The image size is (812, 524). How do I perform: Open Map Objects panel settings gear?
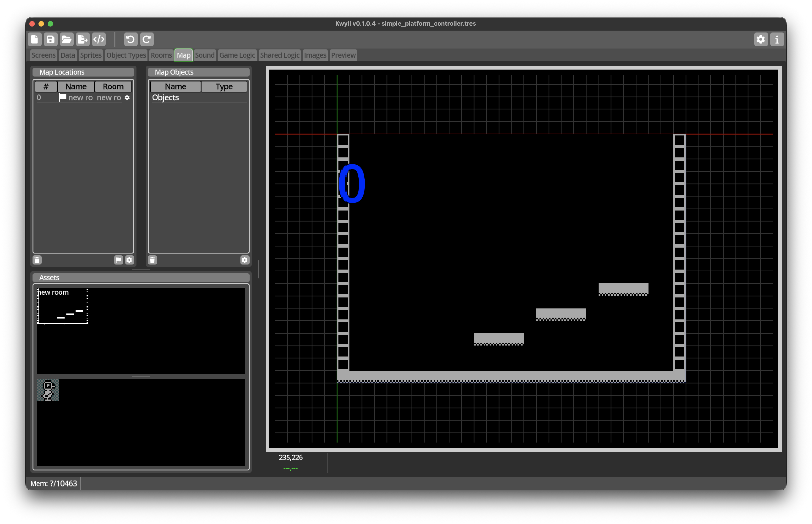(x=245, y=260)
